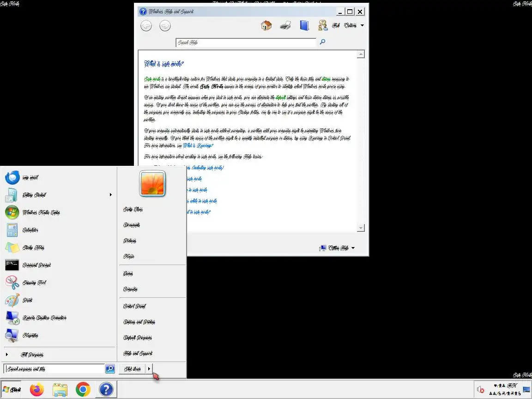Open the Sticky Notes icon

pyautogui.click(x=12, y=248)
